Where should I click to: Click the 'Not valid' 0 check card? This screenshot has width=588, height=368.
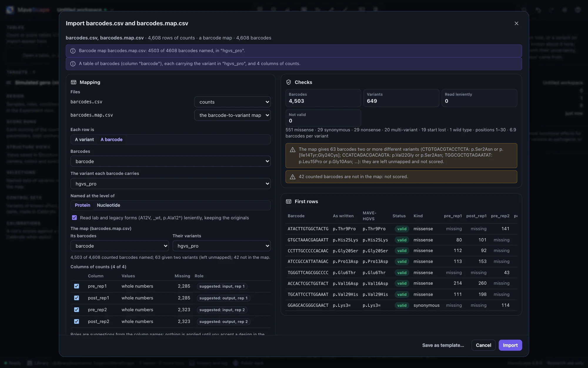(x=323, y=118)
